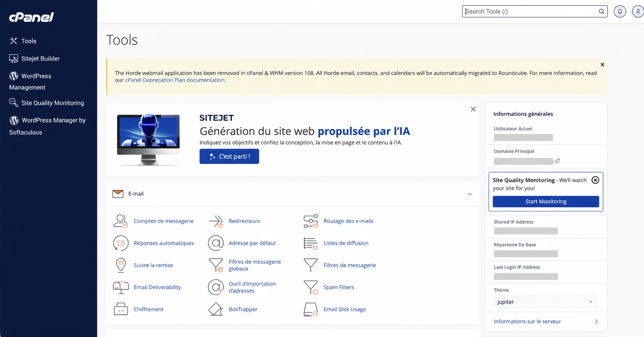
Task: Click the cPanel logo
Action: 32,17
